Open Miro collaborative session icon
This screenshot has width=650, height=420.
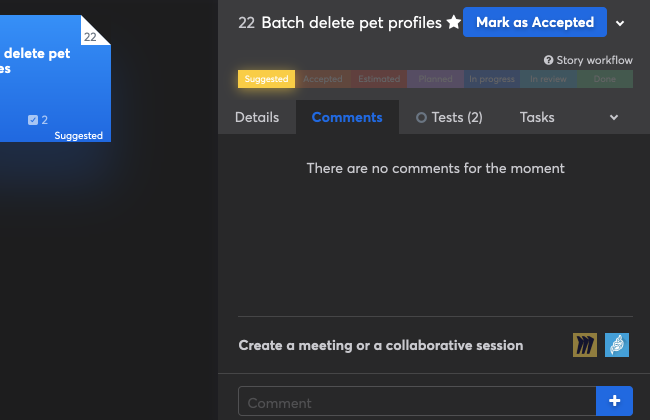click(x=585, y=345)
